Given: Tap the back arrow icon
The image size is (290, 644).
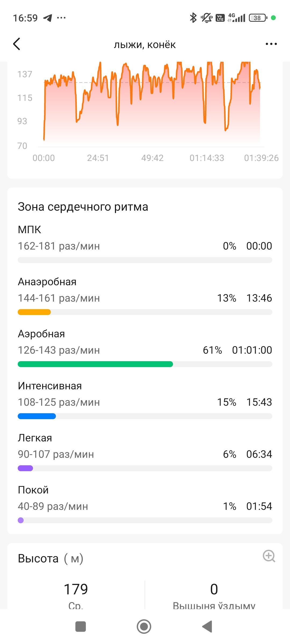Looking at the screenshot, I should tap(17, 44).
